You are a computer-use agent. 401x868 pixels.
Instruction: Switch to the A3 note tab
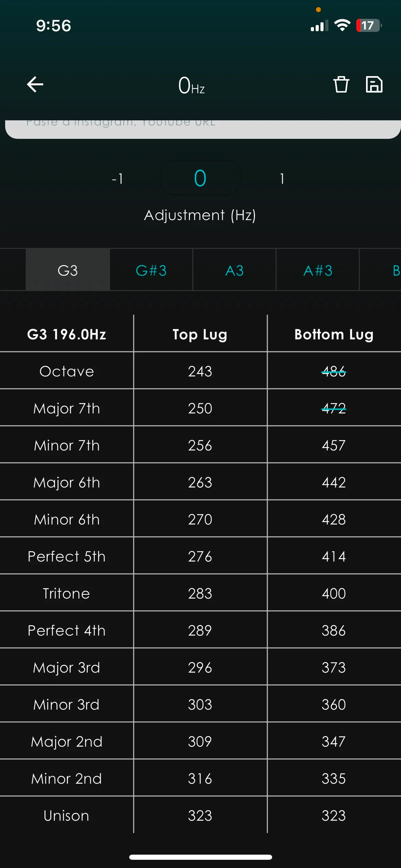234,270
